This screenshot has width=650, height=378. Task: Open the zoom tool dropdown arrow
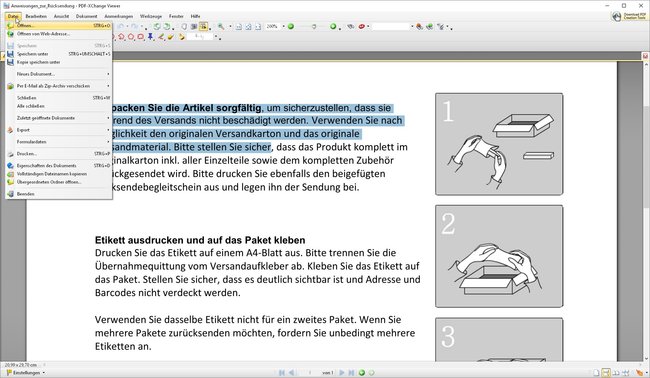point(230,27)
